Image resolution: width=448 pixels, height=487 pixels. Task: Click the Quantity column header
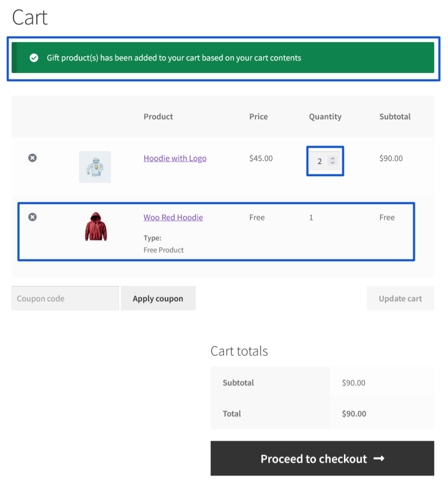[325, 116]
